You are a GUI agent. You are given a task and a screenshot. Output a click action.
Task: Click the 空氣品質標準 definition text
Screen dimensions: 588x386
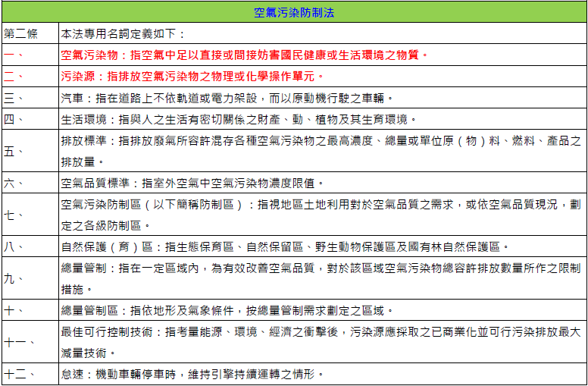click(192, 183)
